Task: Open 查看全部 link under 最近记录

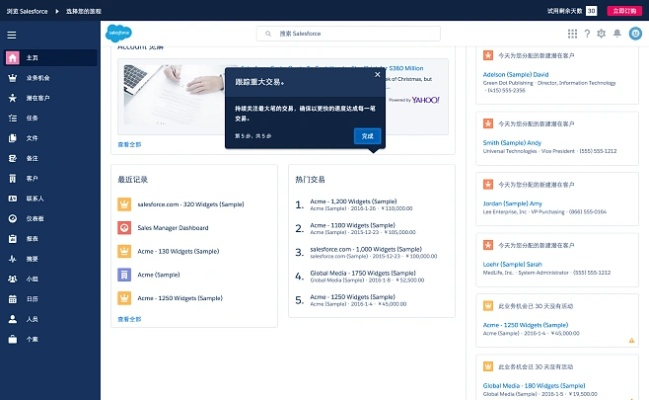Action: pos(129,319)
